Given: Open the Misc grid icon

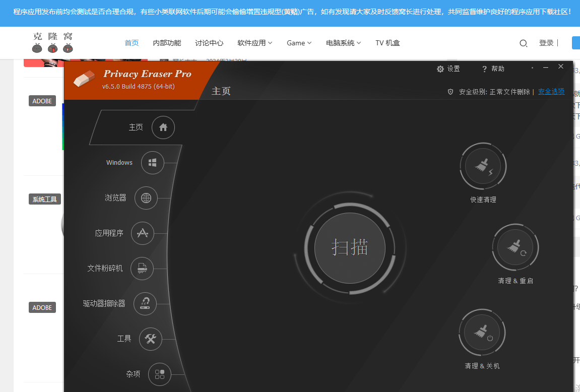Looking at the screenshot, I should 159,374.
